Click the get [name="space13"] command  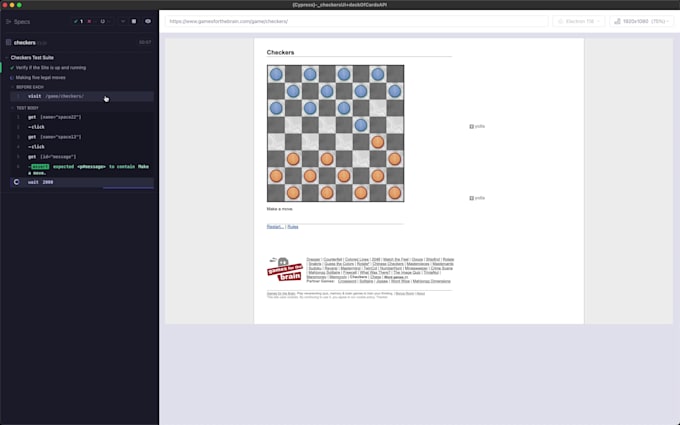(82, 137)
